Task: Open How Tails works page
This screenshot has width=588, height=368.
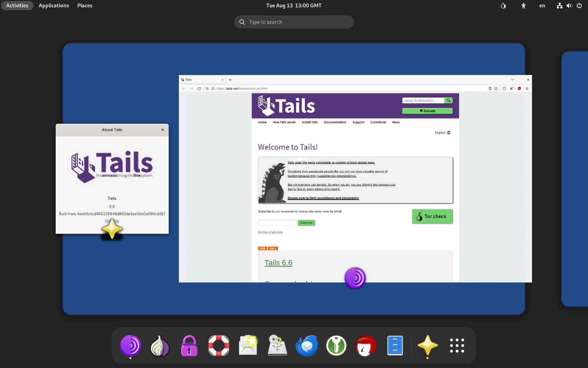Action: pyautogui.click(x=284, y=122)
